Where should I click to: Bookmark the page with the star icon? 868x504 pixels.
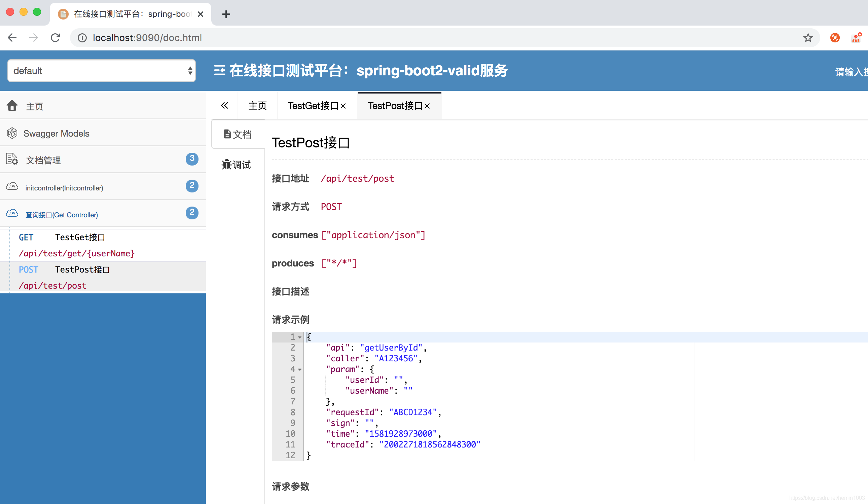(808, 38)
